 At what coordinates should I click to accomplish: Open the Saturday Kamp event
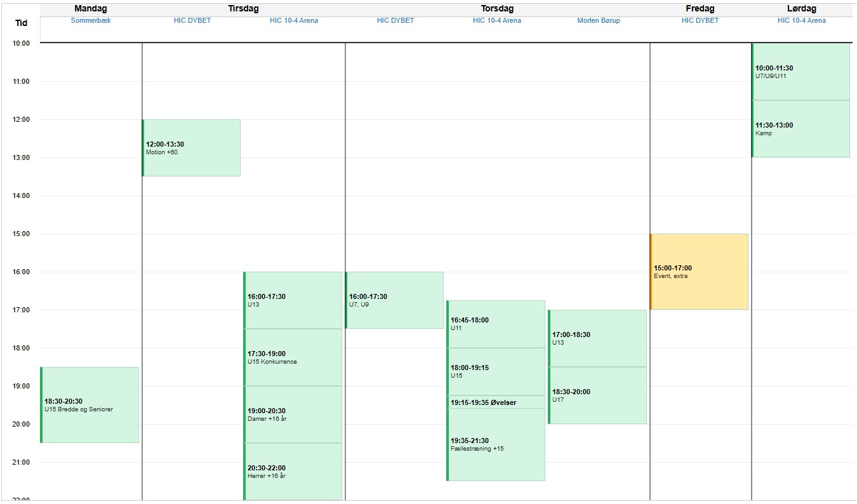[x=801, y=129]
